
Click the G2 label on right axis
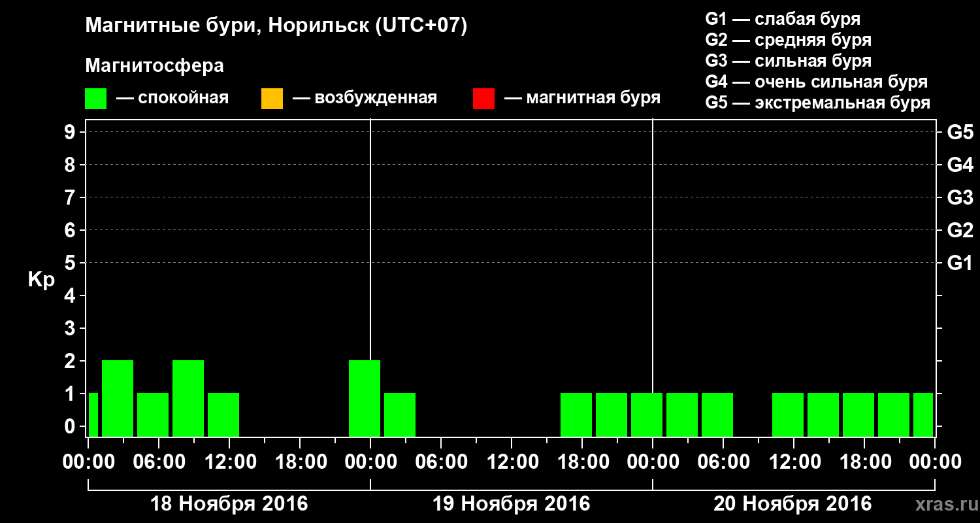[x=960, y=230]
